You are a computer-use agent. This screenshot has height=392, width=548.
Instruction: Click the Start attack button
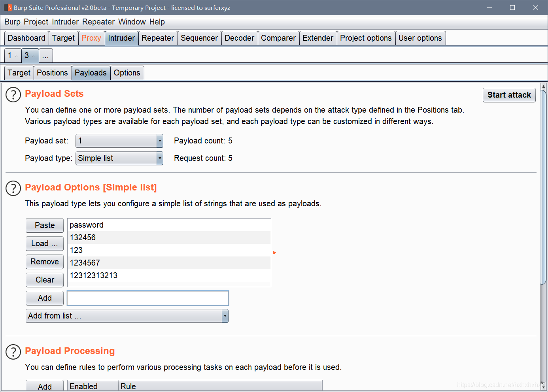[x=509, y=95]
